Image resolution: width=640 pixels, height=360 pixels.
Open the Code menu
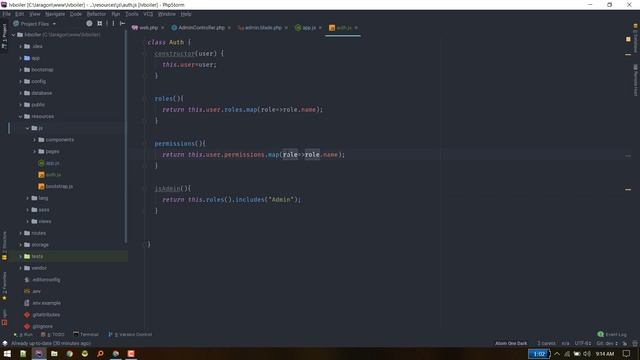(x=76, y=14)
